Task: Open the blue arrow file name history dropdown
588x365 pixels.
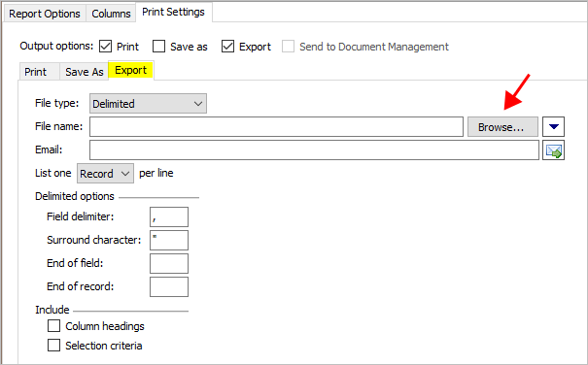Action: [x=553, y=126]
